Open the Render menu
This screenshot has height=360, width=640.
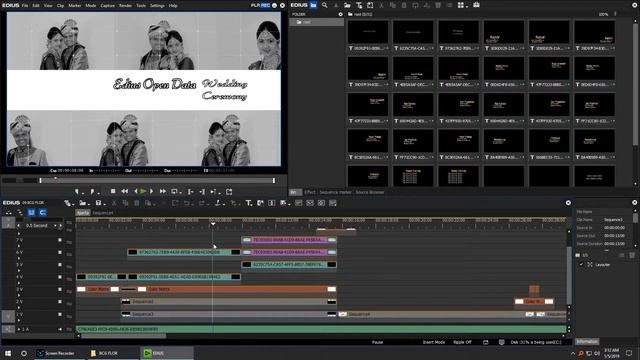click(125, 6)
